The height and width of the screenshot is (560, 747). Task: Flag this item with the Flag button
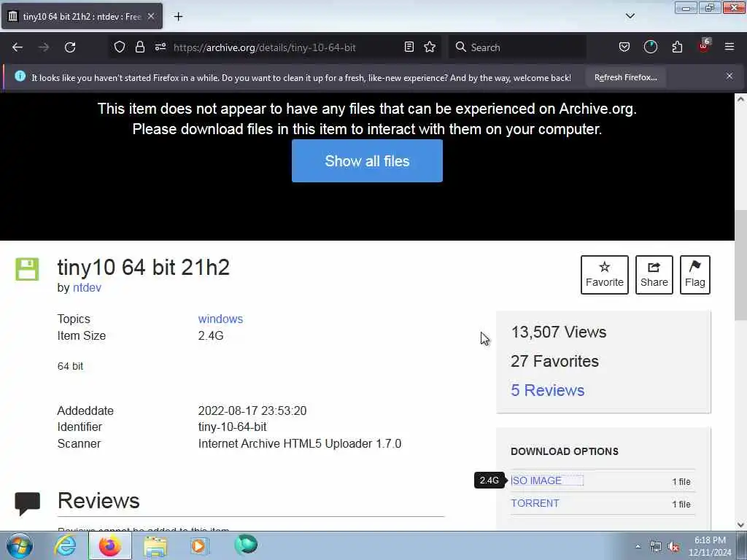pyautogui.click(x=695, y=275)
